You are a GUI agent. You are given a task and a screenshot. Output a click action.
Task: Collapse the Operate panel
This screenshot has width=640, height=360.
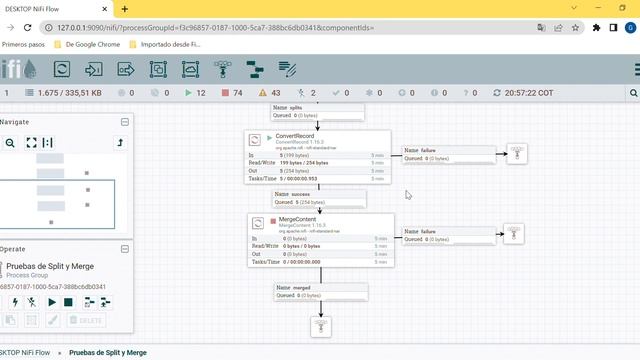coord(125,249)
